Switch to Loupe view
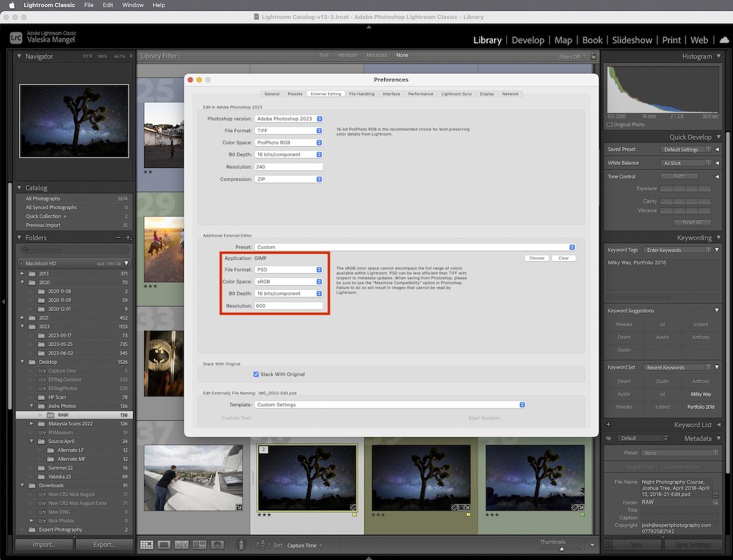Image resolution: width=733 pixels, height=560 pixels. coord(164,545)
